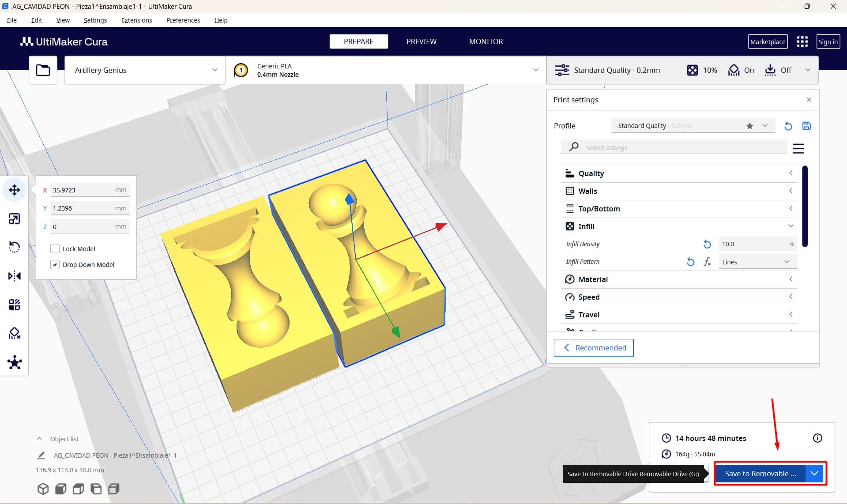This screenshot has width=847, height=504.
Task: Open the print info details icon
Action: pyautogui.click(x=817, y=438)
